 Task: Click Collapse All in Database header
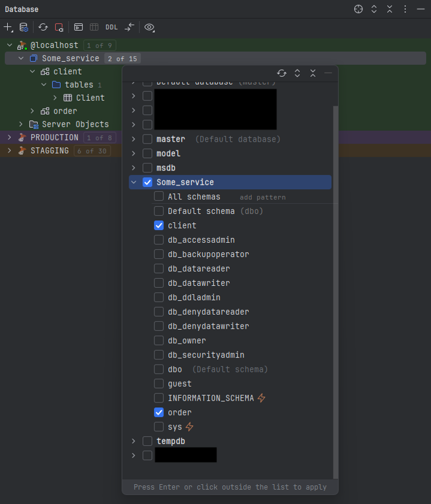pyautogui.click(x=390, y=9)
